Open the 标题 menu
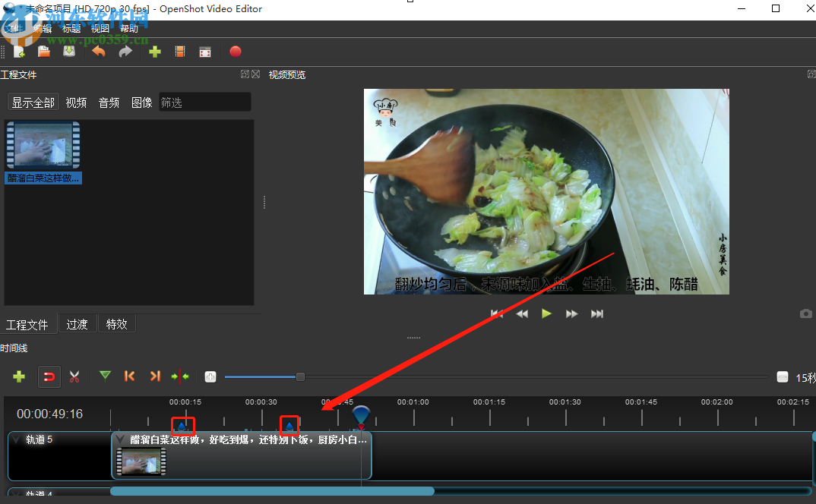Viewport: 816px width, 504px height. click(71, 29)
